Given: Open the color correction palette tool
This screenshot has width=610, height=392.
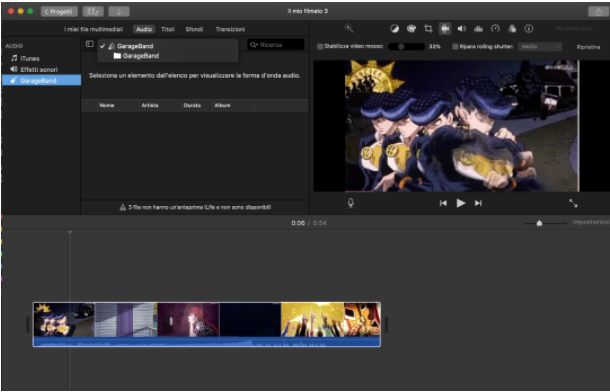Looking at the screenshot, I should point(411,29).
